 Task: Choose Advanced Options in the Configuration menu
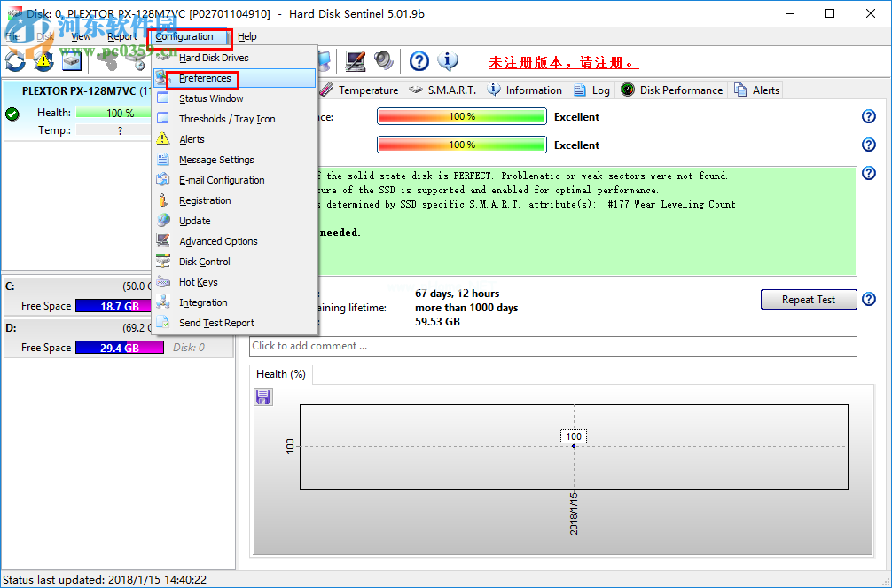click(218, 240)
